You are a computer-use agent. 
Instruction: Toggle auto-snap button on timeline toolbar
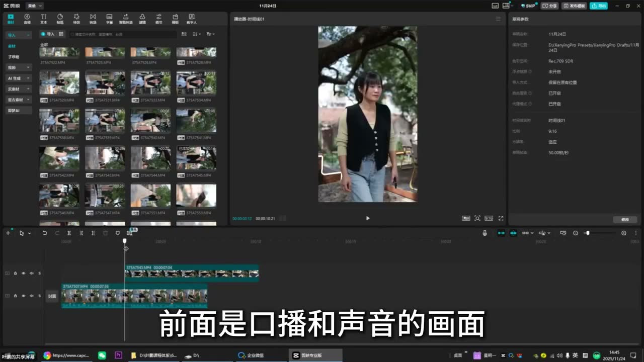(x=513, y=233)
